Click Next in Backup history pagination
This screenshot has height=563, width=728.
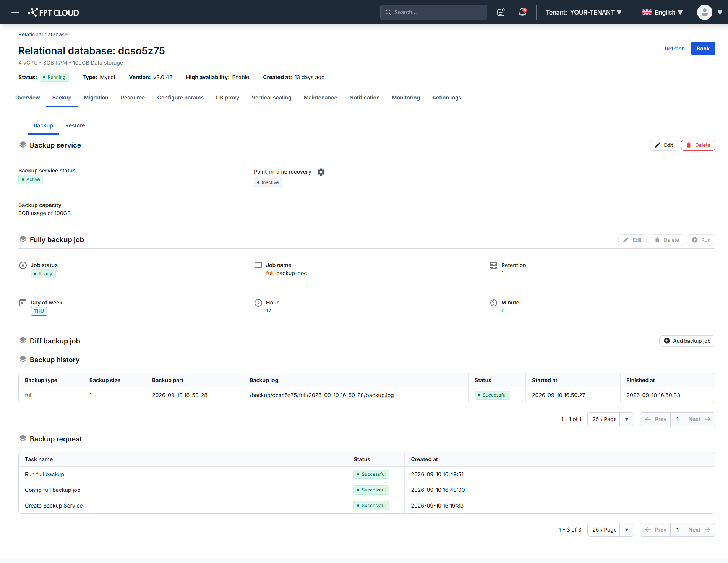click(699, 419)
